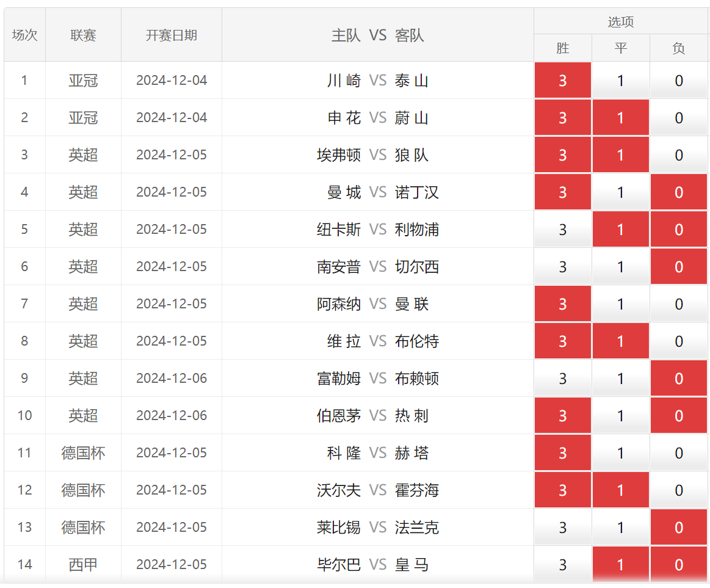The height and width of the screenshot is (588, 710).
Task: Toggle loss option 0 for 毕尔巴 VS 皇马
Action: click(x=679, y=564)
